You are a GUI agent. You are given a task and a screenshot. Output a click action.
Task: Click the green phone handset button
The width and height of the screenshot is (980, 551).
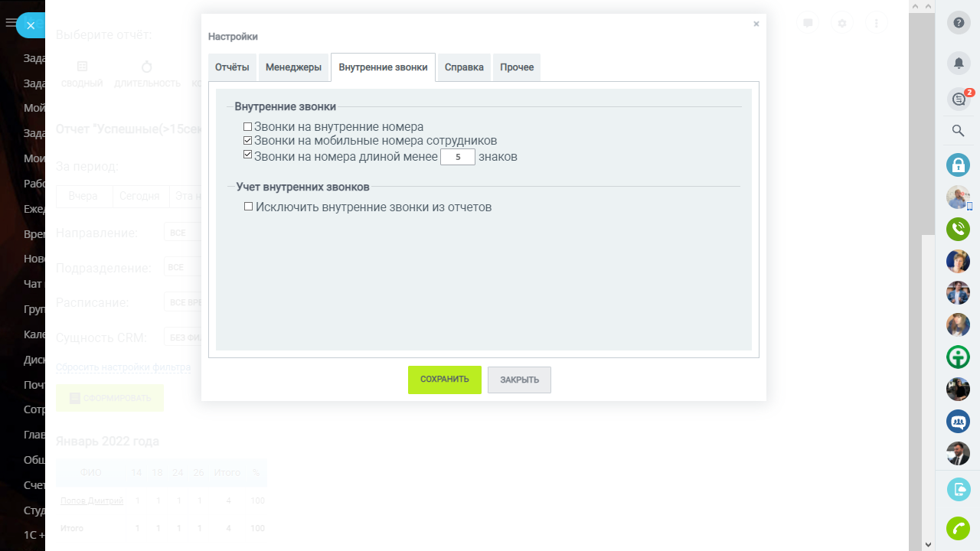coord(958,529)
